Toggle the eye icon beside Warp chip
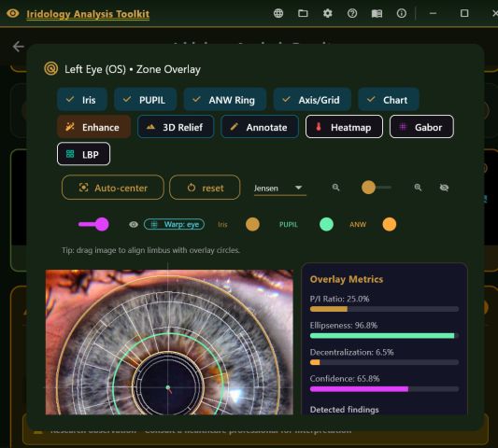 pos(134,224)
